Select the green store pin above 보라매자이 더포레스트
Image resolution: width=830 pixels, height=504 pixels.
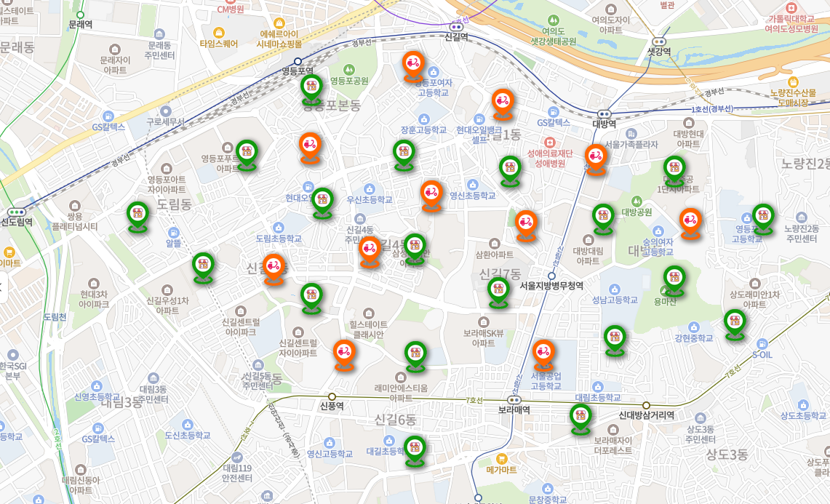tap(580, 417)
